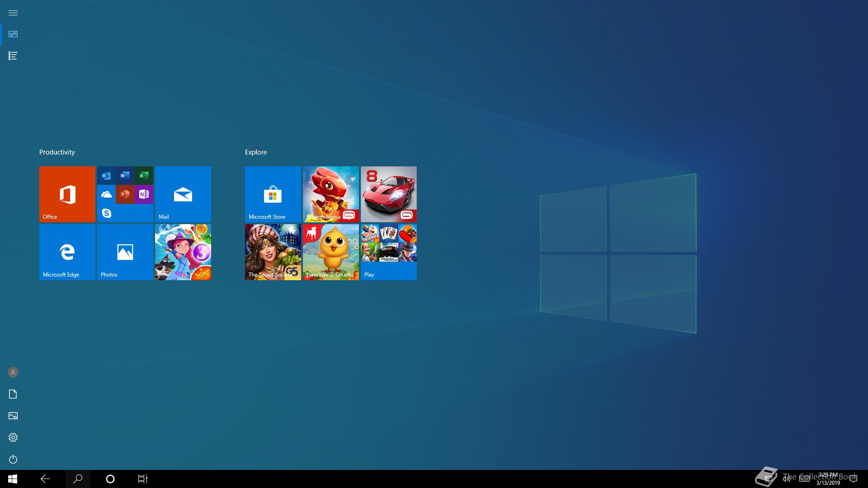868x488 pixels.
Task: Launch Outlook from the Office folder tile
Action: pos(106,176)
